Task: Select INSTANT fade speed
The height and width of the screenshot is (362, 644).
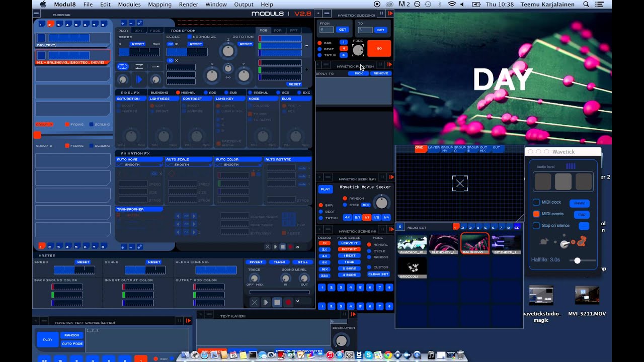Action: (x=349, y=249)
